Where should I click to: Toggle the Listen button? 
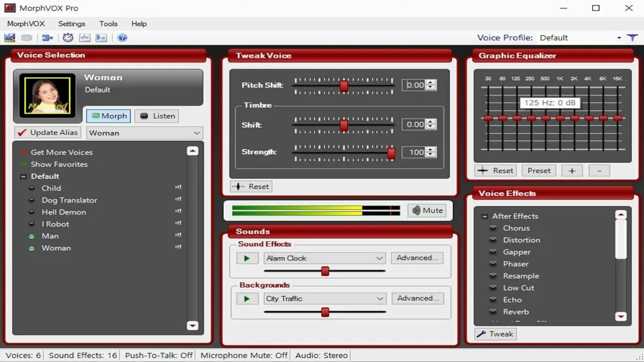(x=156, y=116)
